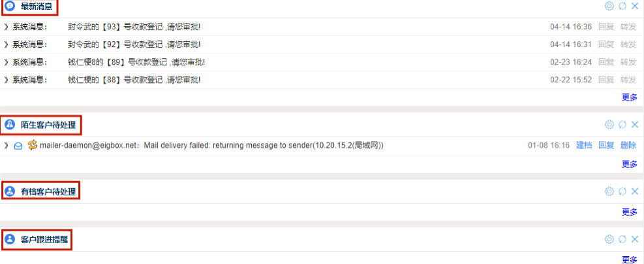
Task: Expand the mailer-daemon mail row arrow
Action: pyautogui.click(x=6, y=145)
